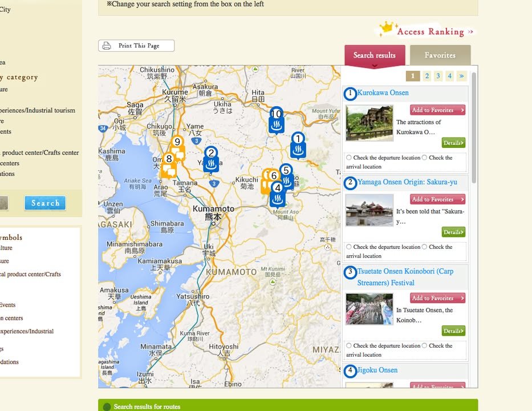
Task: Add Yamaga Onsen to Favorites
Action: pos(437,199)
